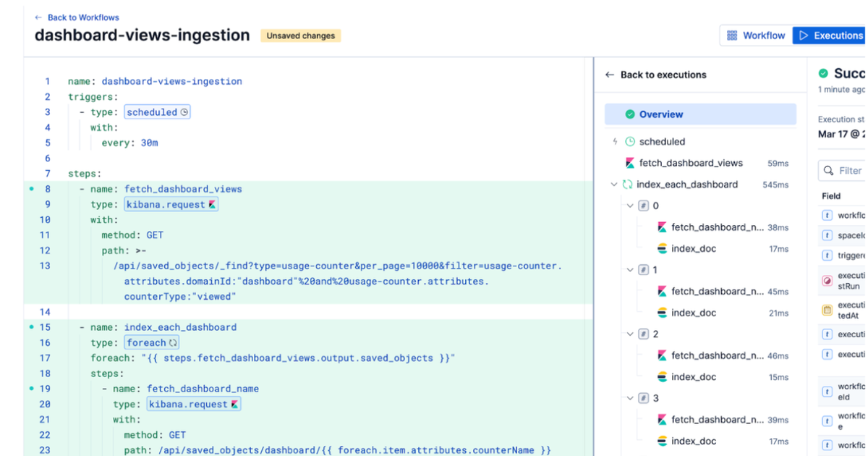Screen dimensions: 868x456
Task: Click the field type icon beside the spaceI field row
Action: (827, 235)
